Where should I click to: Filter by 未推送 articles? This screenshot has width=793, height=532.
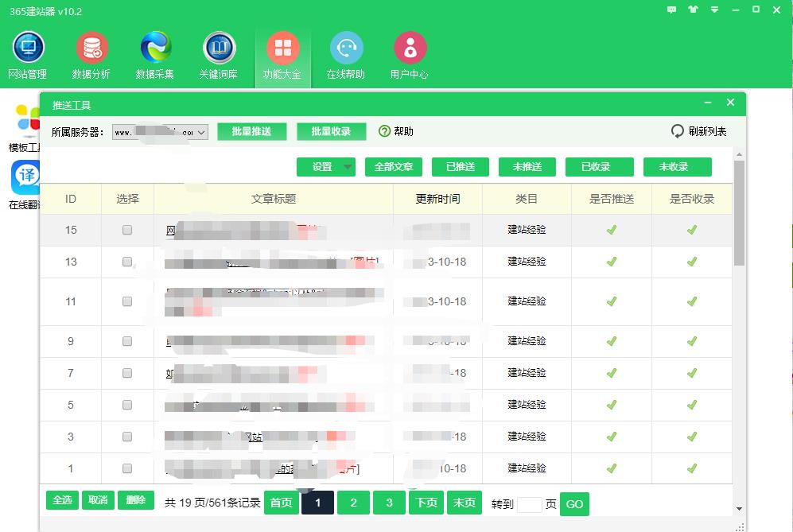[527, 167]
